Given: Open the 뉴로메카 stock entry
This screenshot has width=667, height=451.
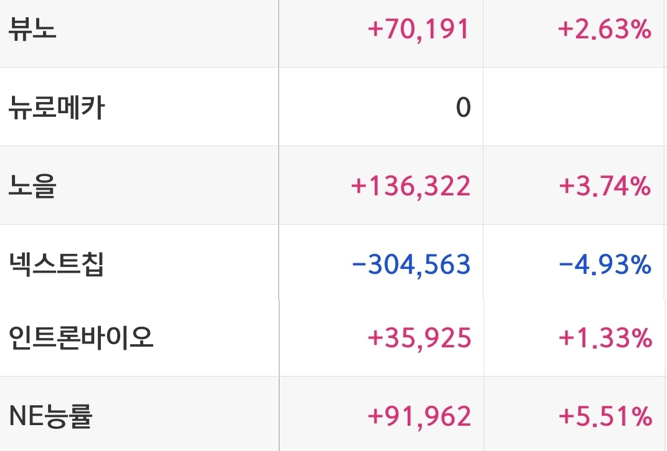Looking at the screenshot, I should pos(56,107).
